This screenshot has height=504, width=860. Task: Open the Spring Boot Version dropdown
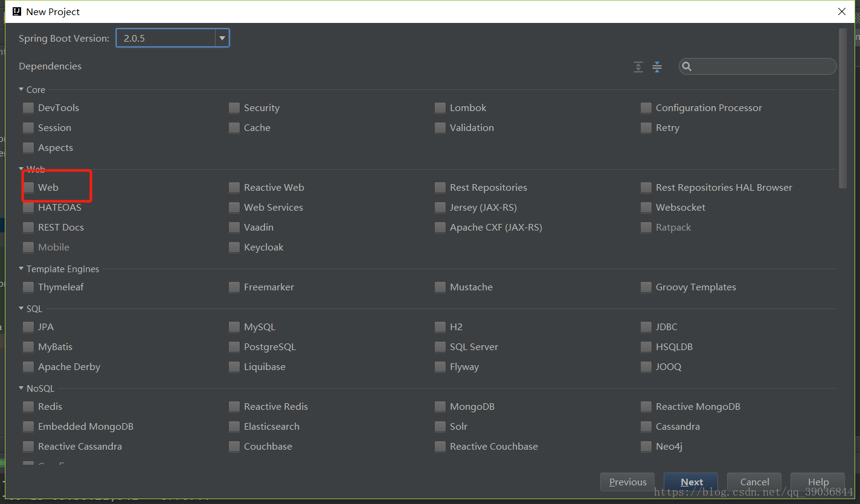coord(222,38)
